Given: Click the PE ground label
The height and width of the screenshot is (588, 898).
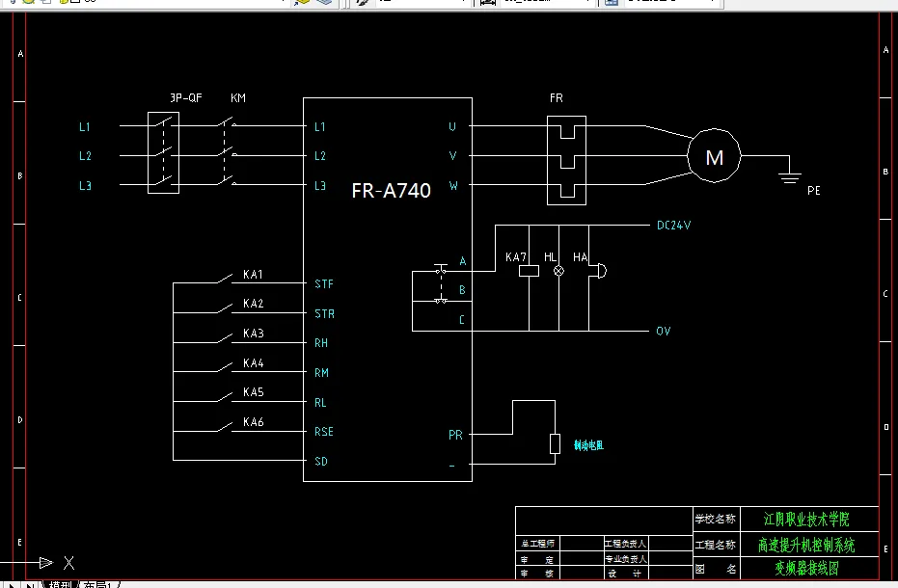Looking at the screenshot, I should (x=814, y=191).
